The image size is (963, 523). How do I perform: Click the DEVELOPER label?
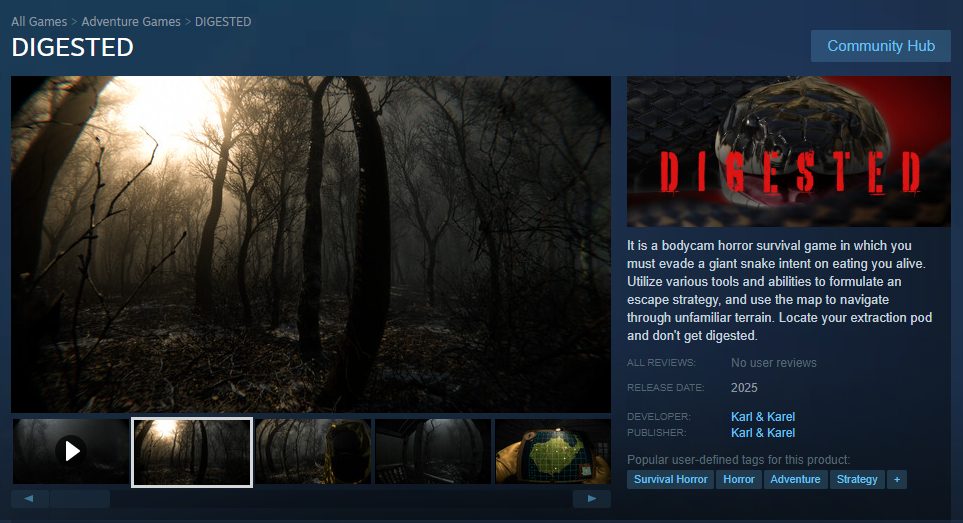pyautogui.click(x=659, y=417)
